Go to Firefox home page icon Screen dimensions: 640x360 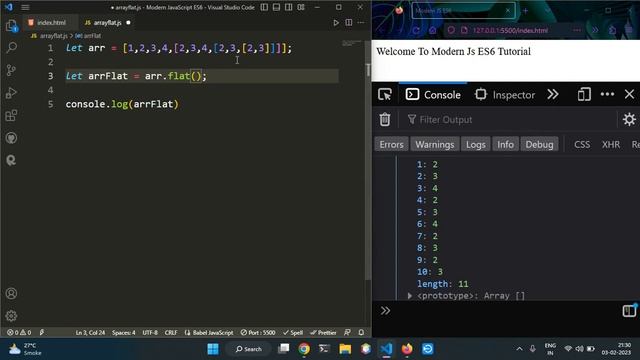click(433, 31)
